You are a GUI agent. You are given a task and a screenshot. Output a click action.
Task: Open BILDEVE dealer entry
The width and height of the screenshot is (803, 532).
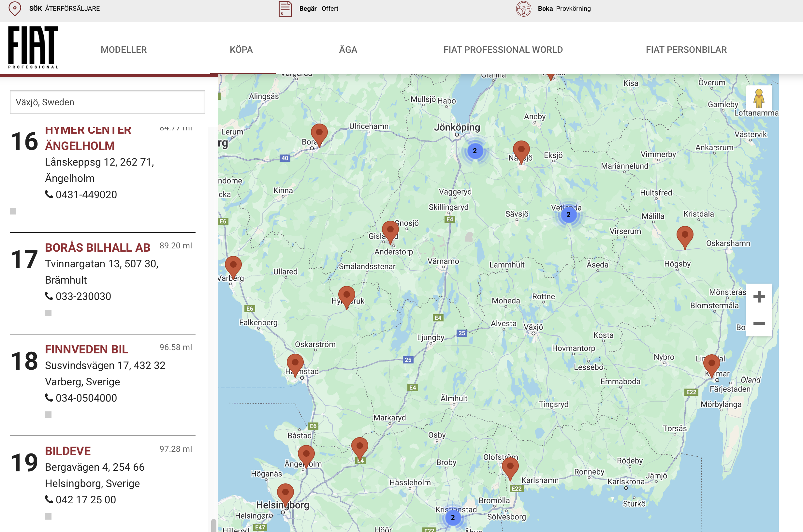[68, 451]
